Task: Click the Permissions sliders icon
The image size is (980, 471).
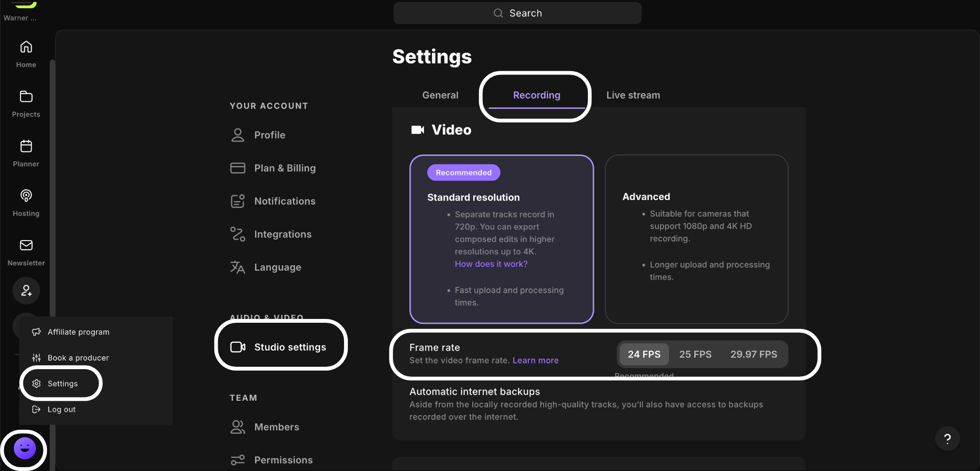Action: tap(237, 460)
